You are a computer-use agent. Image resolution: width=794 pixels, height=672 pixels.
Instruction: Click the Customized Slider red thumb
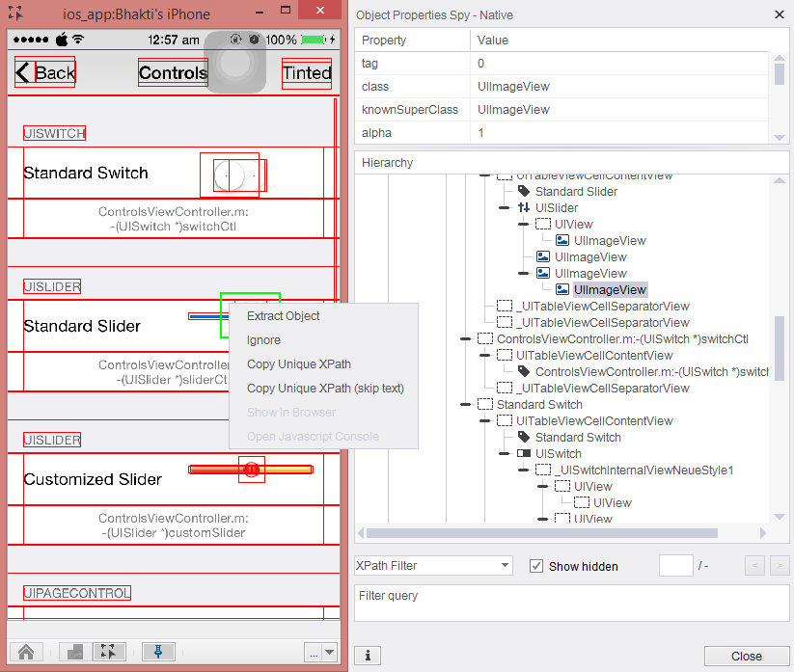click(x=251, y=470)
